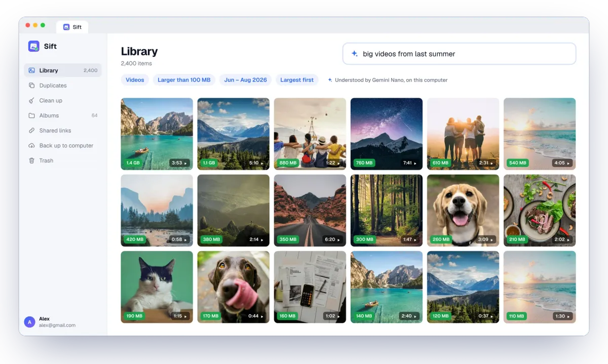Open the Trash

63,160
